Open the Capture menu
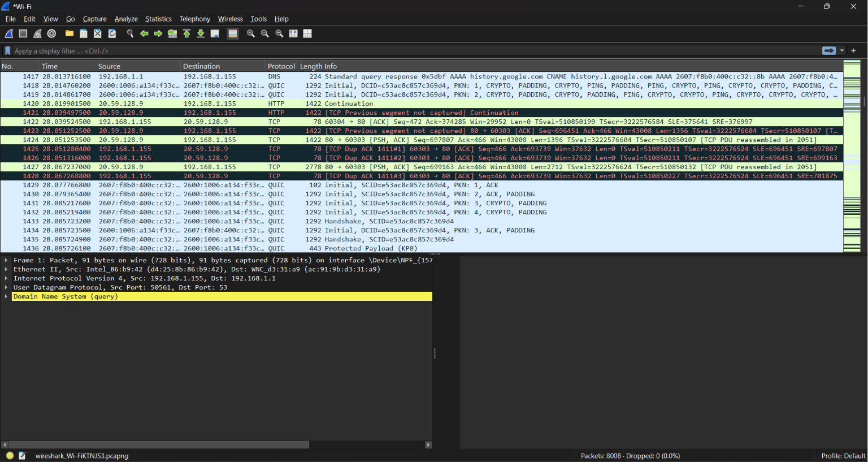The height and width of the screenshot is (462, 868). [x=95, y=19]
